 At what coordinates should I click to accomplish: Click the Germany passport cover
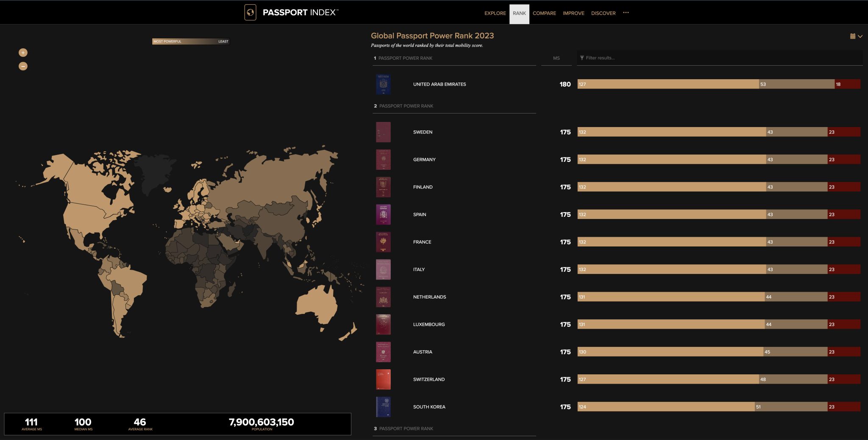(383, 160)
